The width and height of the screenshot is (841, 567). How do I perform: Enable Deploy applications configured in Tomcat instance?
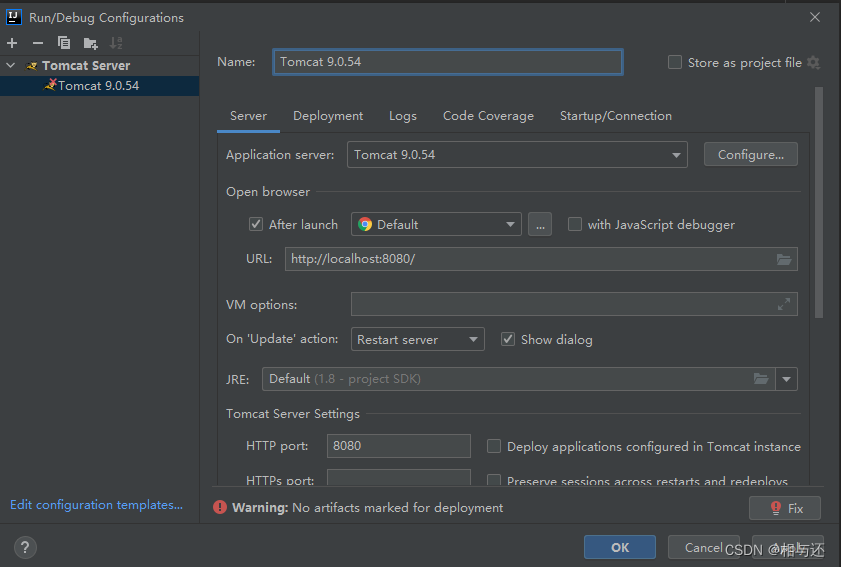tap(493, 446)
